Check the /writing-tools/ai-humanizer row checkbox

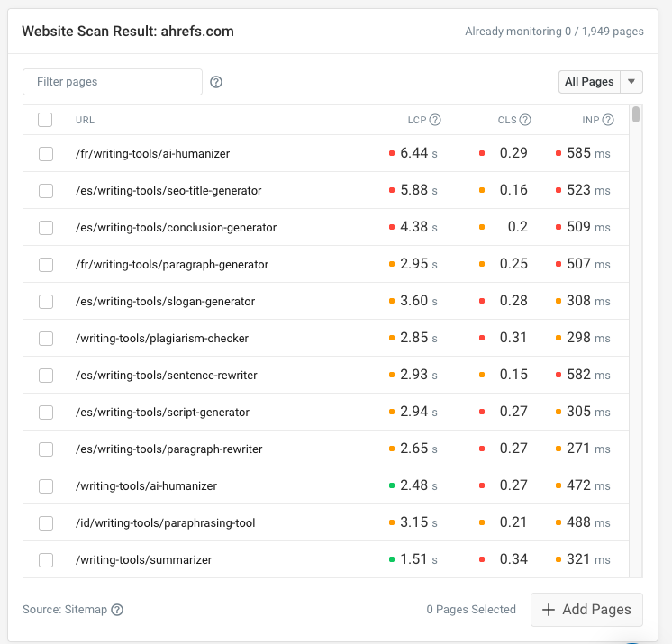point(46,485)
